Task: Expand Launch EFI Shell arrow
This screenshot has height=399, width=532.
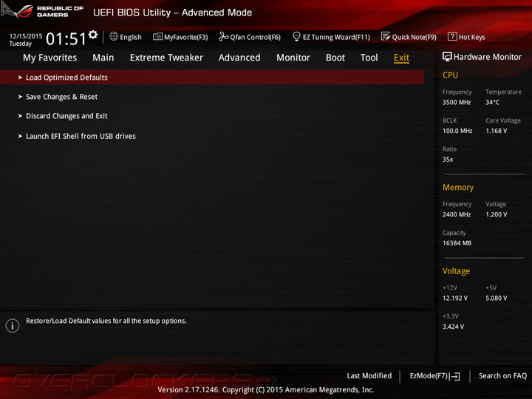Action: [x=20, y=137]
